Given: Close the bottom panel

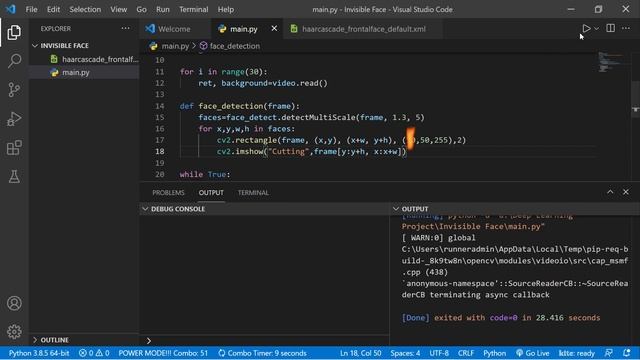Looking at the screenshot, I should click(626, 192).
